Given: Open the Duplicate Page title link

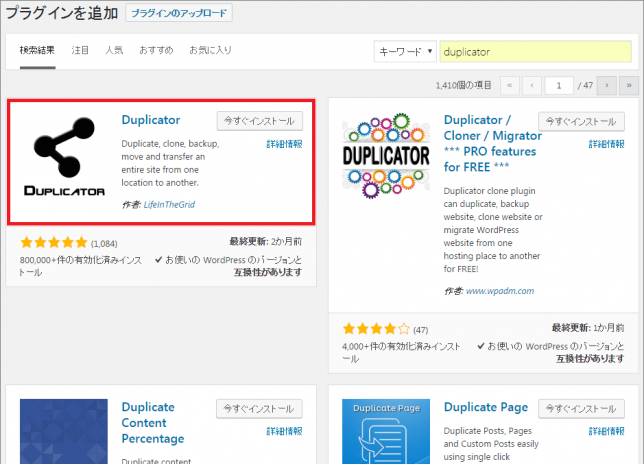Looking at the screenshot, I should (x=486, y=407).
